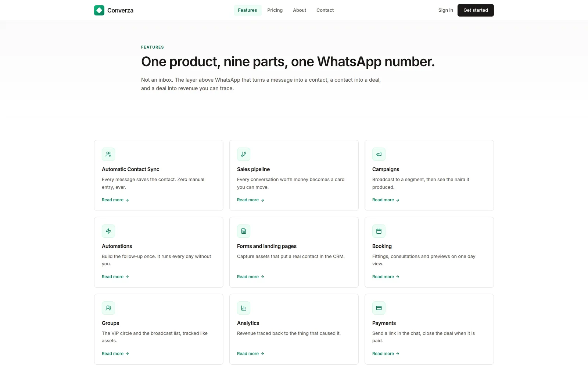Click 'Build the follow-up once' description
This screenshot has height=368, width=588.
coord(156,260)
